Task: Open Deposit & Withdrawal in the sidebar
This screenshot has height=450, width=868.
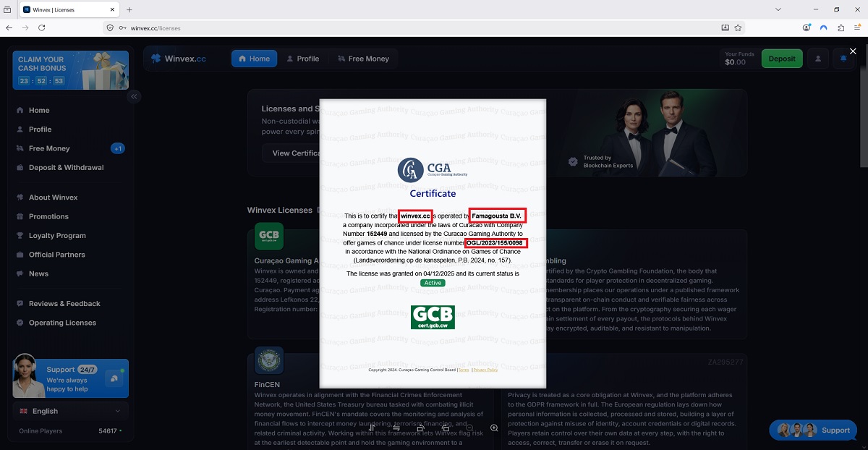Action: [70, 168]
